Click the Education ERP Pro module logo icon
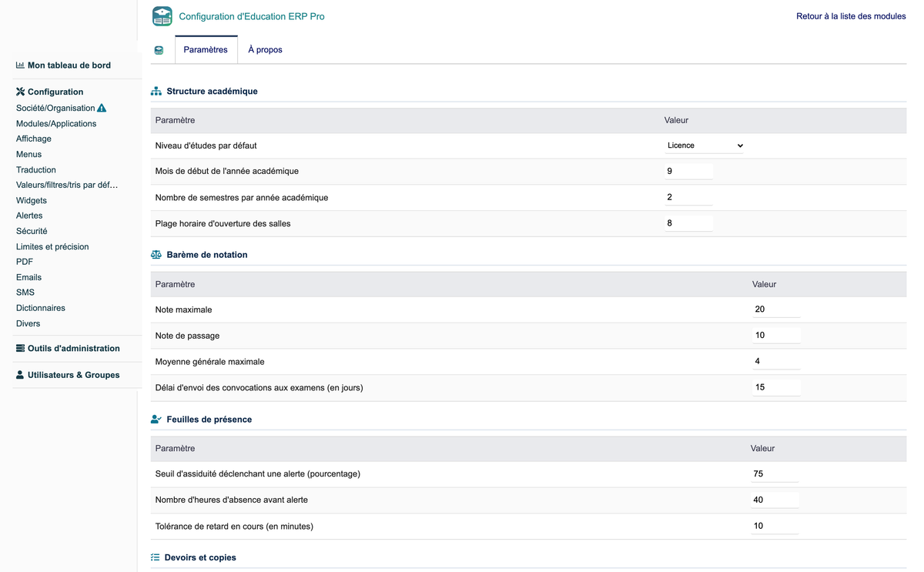Screen dimensions: 924x572 click(x=162, y=16)
